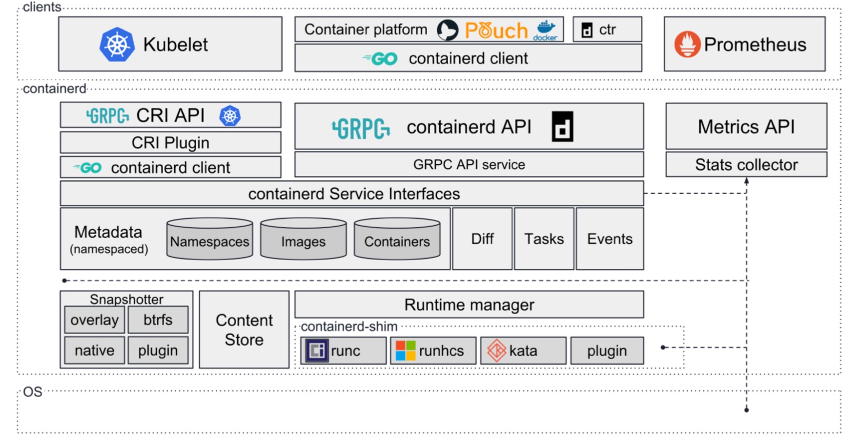This screenshot has width=868, height=443.
Task: Click the "containerd" section label
Action: click(54, 88)
